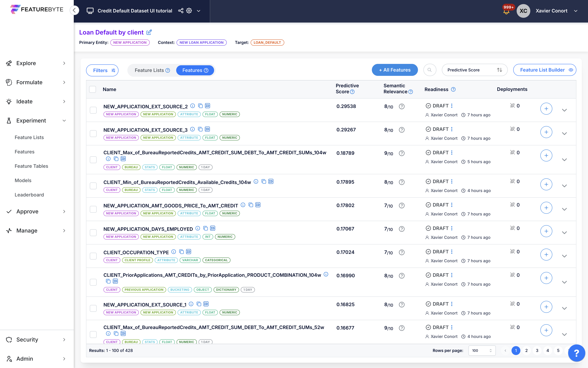The height and width of the screenshot is (368, 588).
Task: Open the Rows per page dropdown
Action: [482, 350]
